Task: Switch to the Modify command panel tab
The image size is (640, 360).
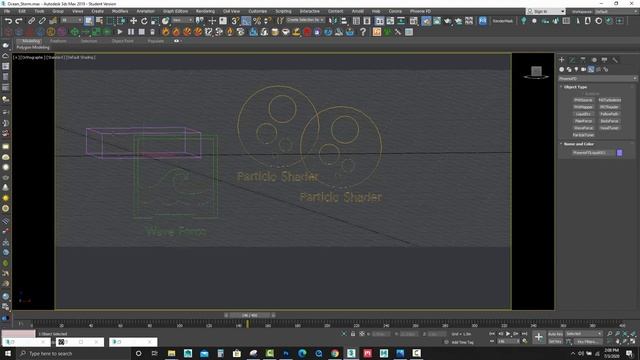Action: point(572,60)
